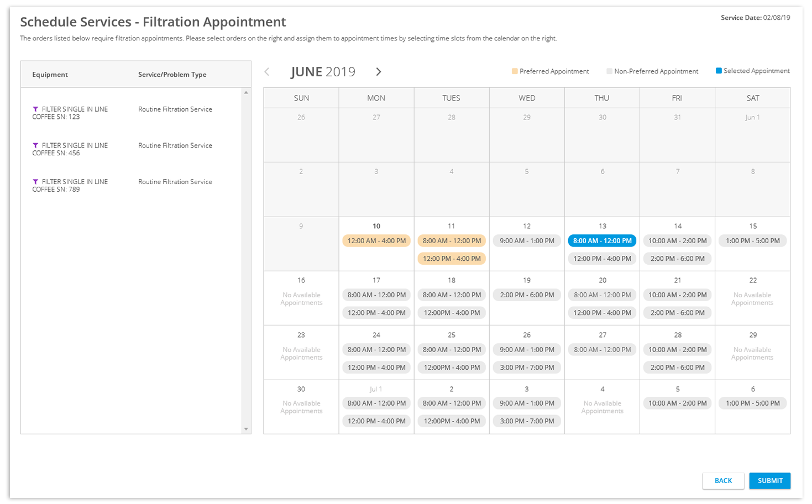812x504 pixels.
Task: Select June 20 slot 8:00 AM - 12:00 PM
Action: pyautogui.click(x=602, y=295)
